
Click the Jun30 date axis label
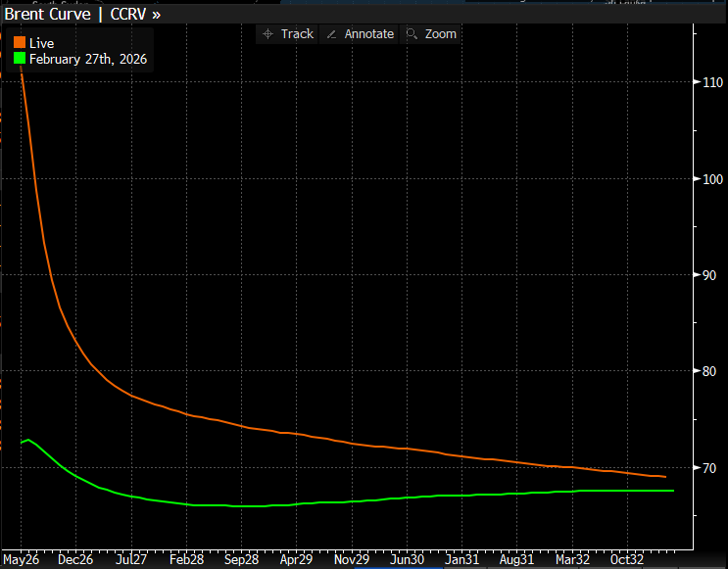(408, 559)
